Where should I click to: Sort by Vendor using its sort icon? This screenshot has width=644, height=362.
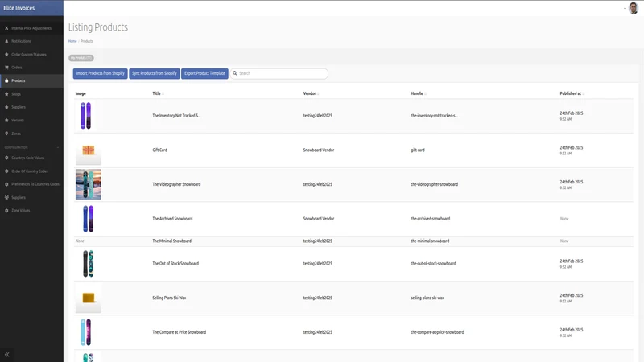point(318,93)
